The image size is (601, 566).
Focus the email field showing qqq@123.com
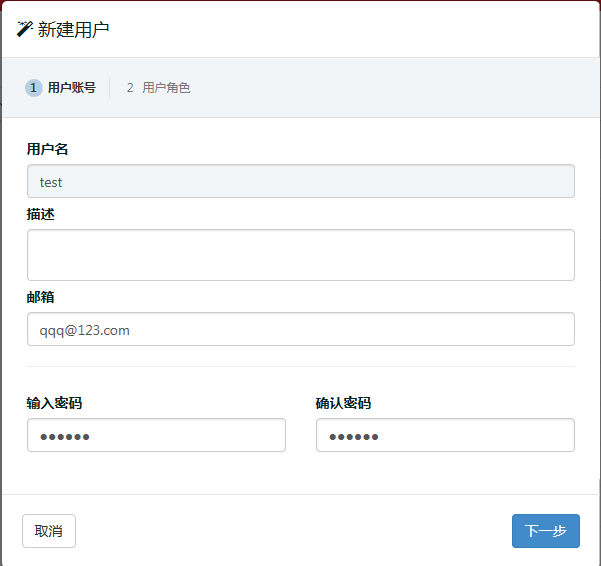pos(300,329)
